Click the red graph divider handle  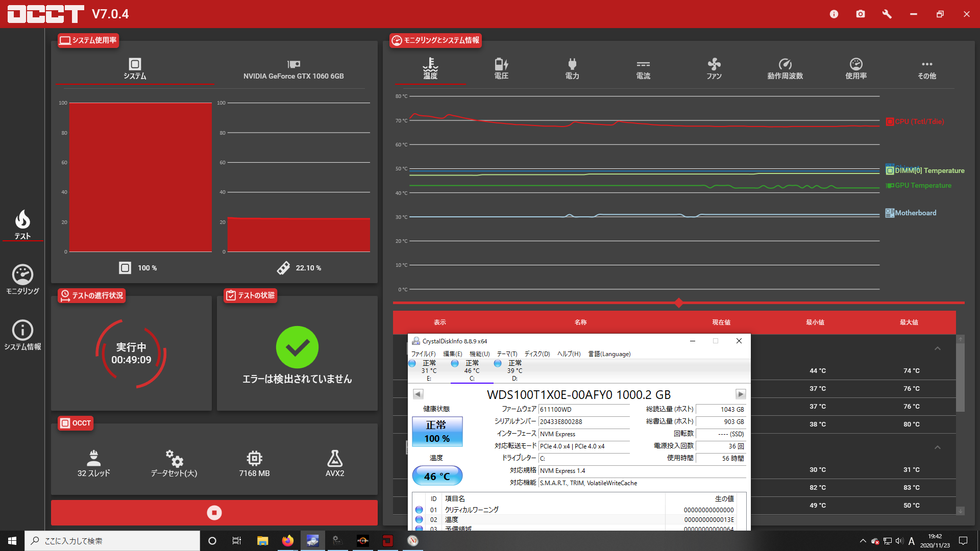pos(679,303)
